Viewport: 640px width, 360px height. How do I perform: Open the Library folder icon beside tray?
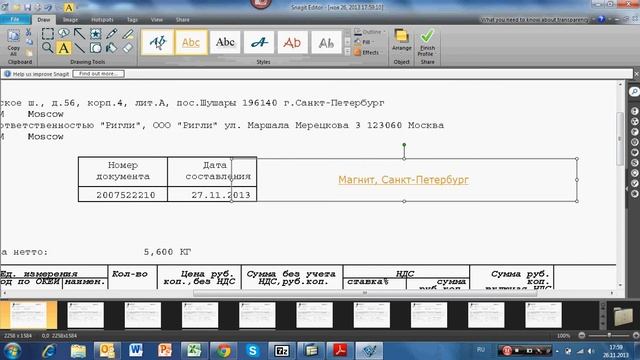(x=623, y=316)
